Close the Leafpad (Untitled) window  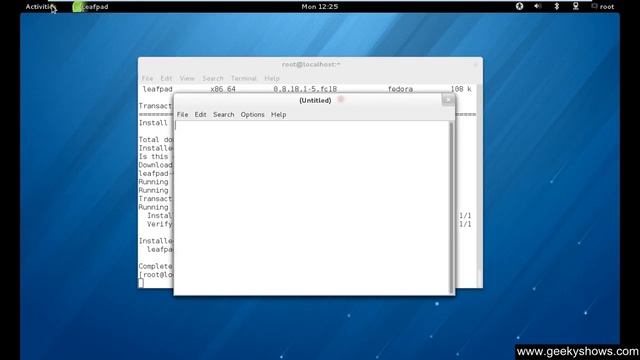click(448, 100)
